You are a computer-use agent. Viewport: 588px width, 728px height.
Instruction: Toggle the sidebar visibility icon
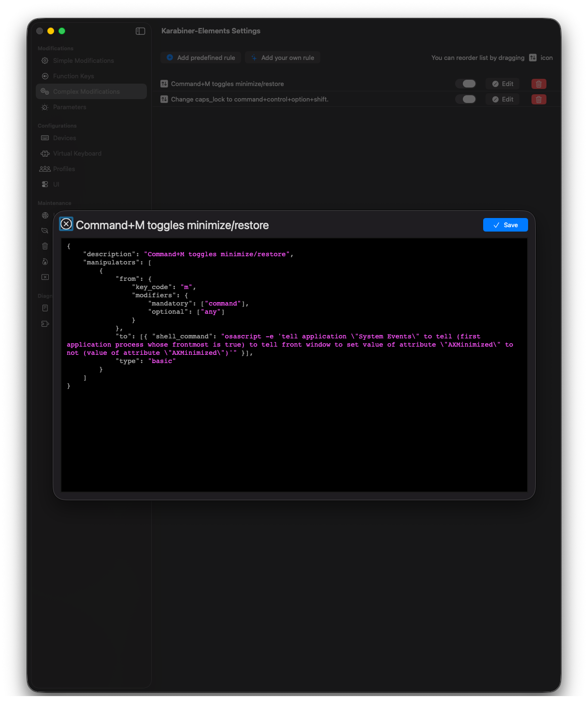click(140, 31)
